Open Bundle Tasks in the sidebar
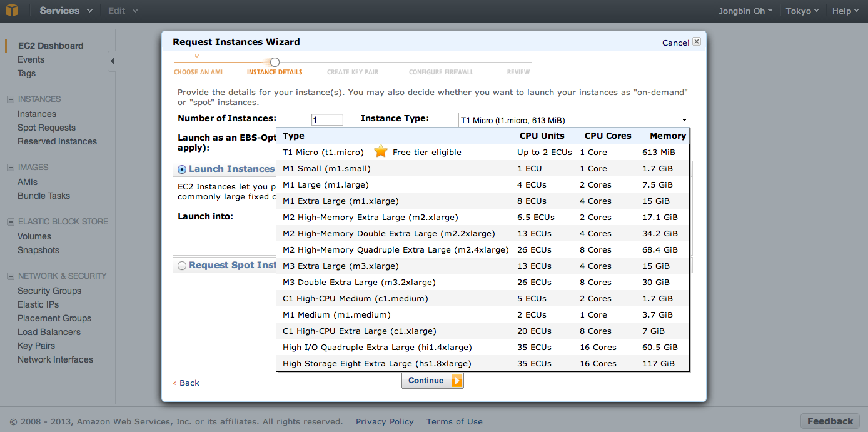 (x=44, y=196)
